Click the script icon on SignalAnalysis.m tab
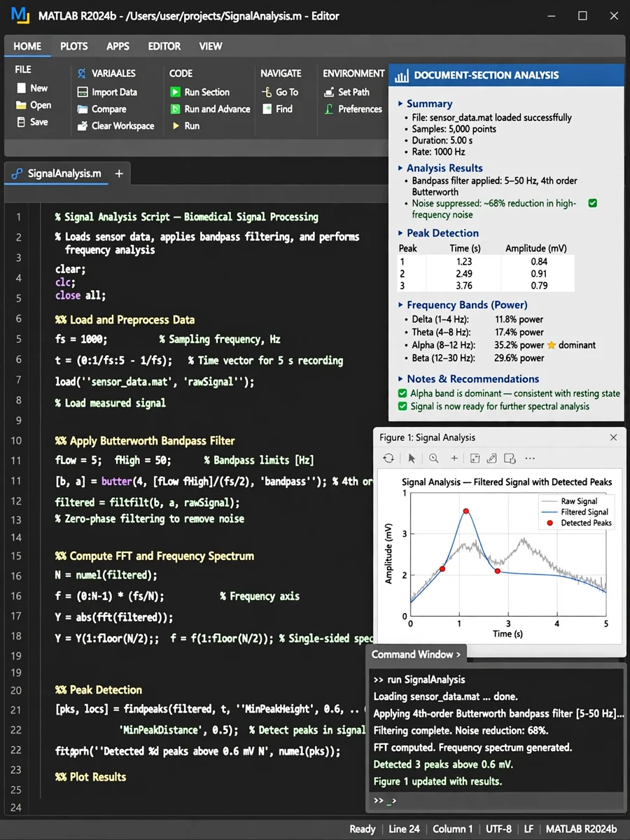 pos(17,174)
